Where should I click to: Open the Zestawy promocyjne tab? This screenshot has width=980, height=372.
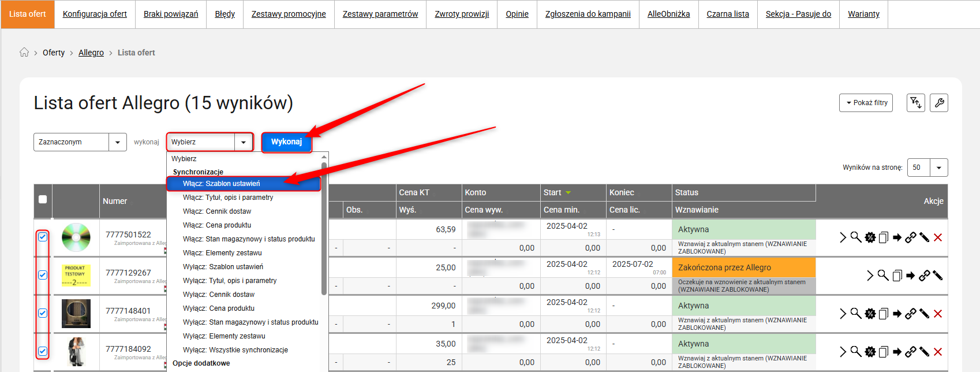(289, 14)
